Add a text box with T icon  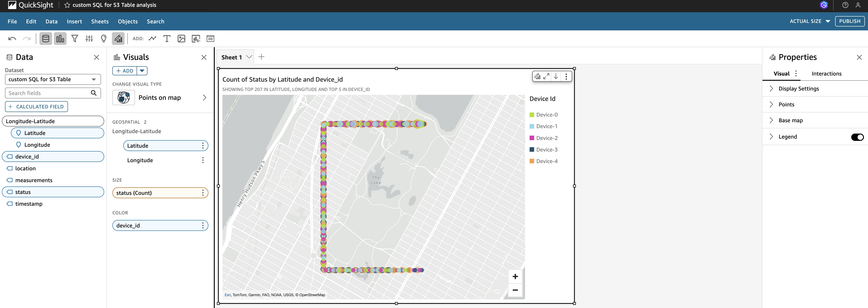(167, 39)
